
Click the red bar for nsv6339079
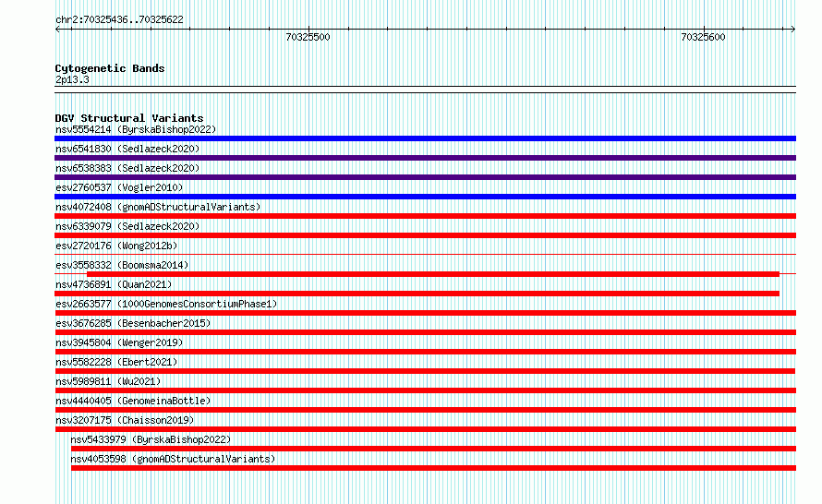[425, 235]
